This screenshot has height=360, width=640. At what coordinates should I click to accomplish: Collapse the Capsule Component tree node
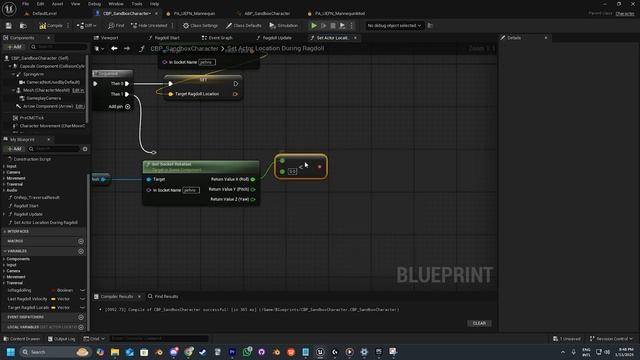tap(10, 66)
